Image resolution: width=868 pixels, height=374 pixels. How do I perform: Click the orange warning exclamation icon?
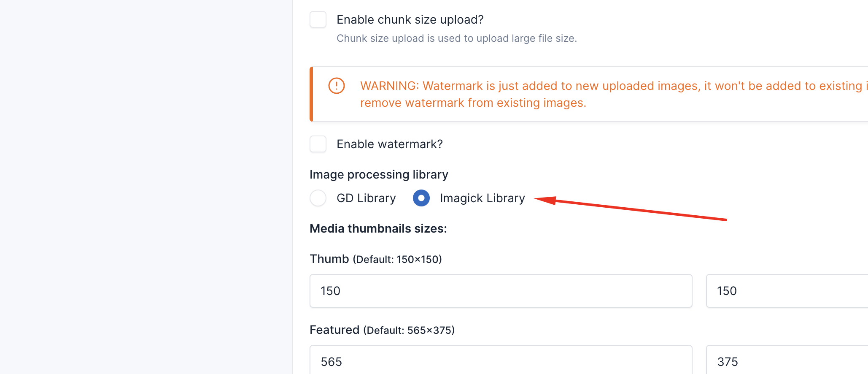(337, 86)
